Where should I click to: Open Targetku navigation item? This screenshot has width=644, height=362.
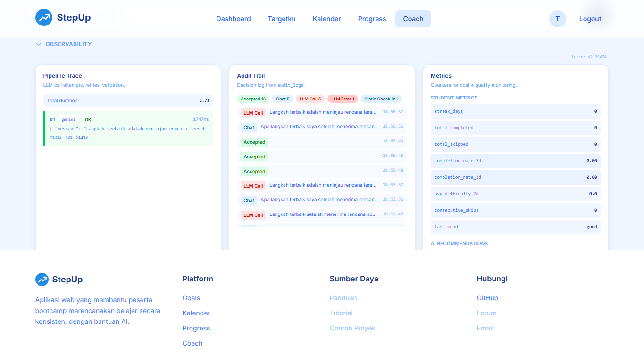pos(282,19)
